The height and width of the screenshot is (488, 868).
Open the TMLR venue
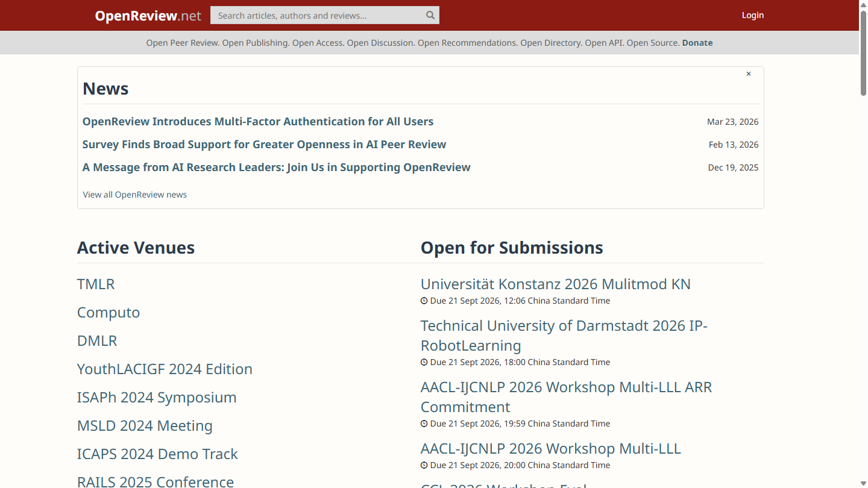[96, 284]
